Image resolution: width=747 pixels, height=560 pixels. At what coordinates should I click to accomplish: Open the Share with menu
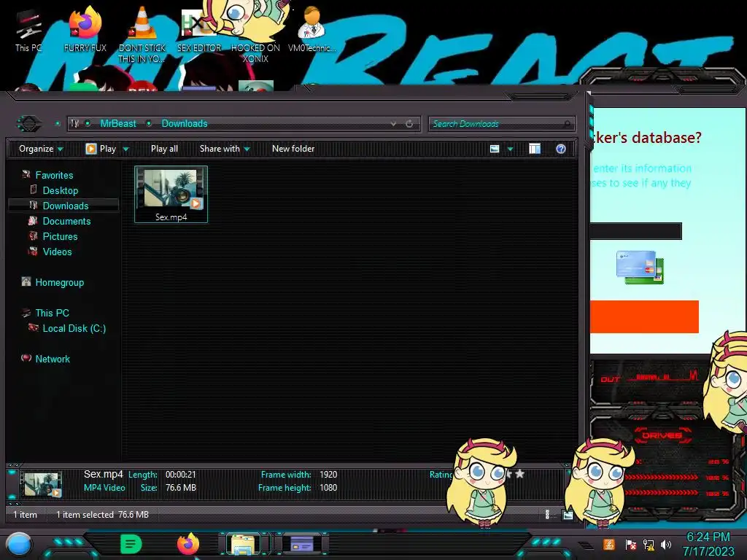coord(225,149)
